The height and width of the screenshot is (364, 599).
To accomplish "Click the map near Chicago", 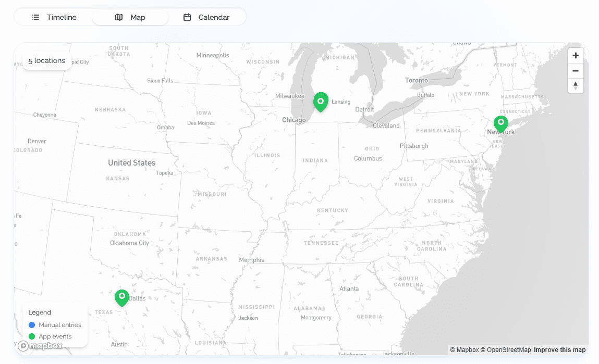I will 294,120.
